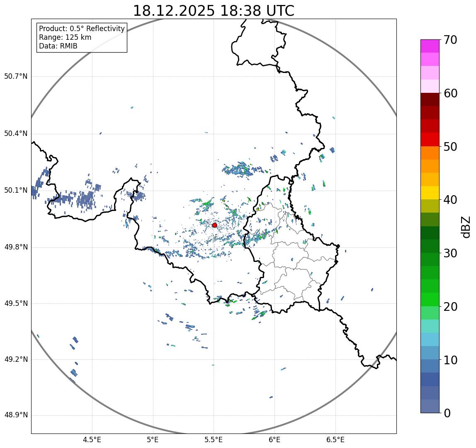
Task: Click the 5°E longitude label
Action: [x=153, y=440]
